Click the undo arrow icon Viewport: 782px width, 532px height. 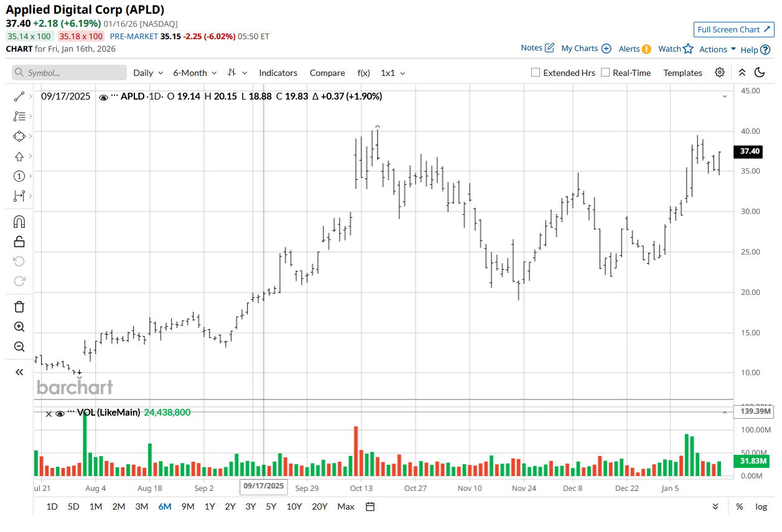point(19,261)
